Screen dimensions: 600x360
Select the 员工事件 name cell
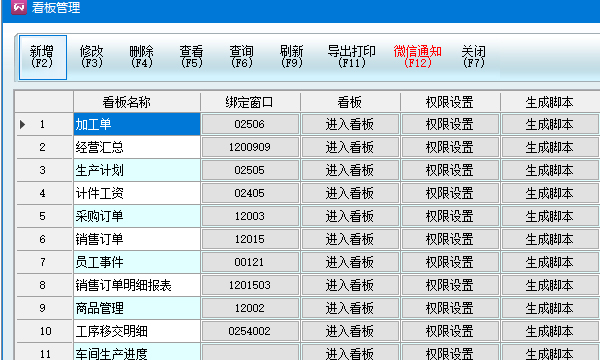137,262
